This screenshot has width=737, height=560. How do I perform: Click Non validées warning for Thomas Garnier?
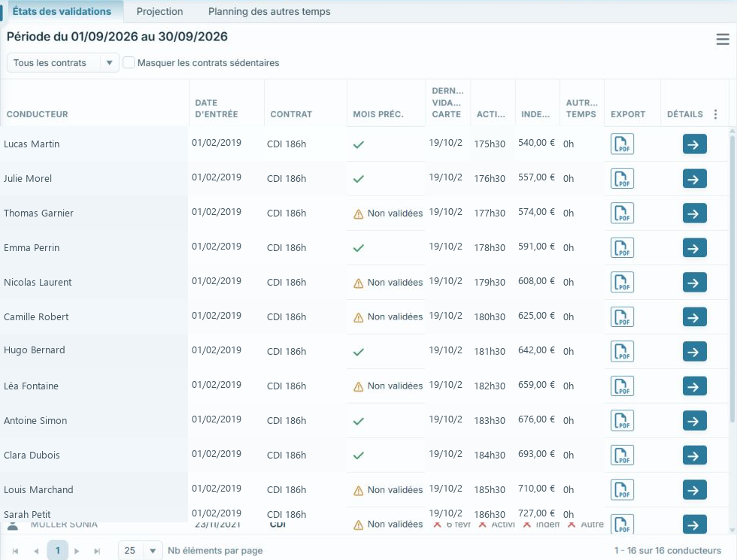click(388, 213)
